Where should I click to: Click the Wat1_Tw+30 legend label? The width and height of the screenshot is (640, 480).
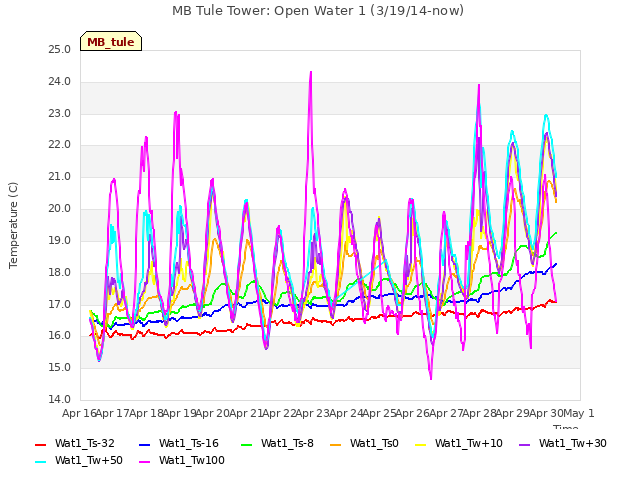click(573, 443)
